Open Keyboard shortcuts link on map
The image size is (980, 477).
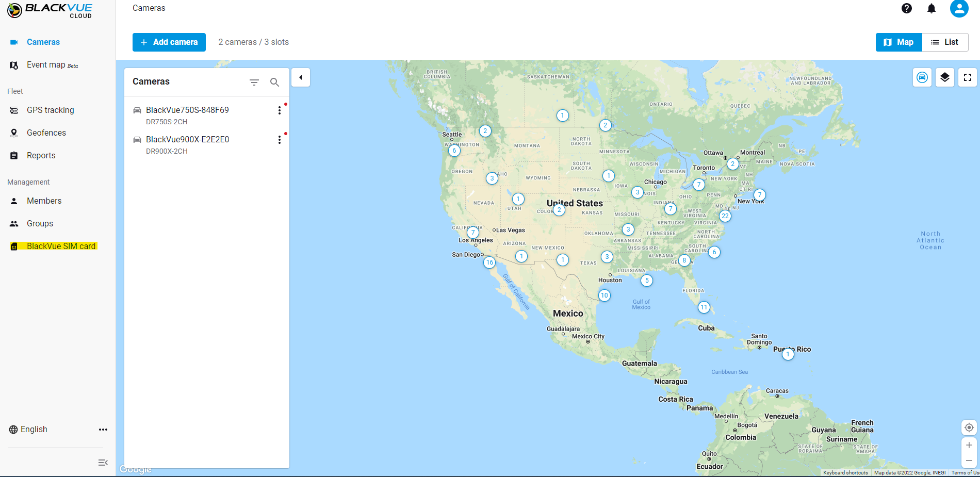(845, 473)
